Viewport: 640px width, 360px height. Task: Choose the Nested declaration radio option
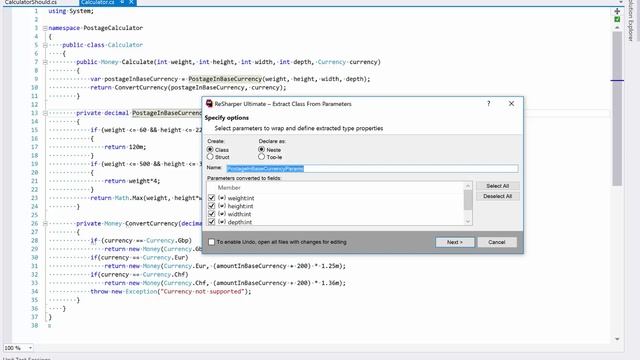pos(262,149)
